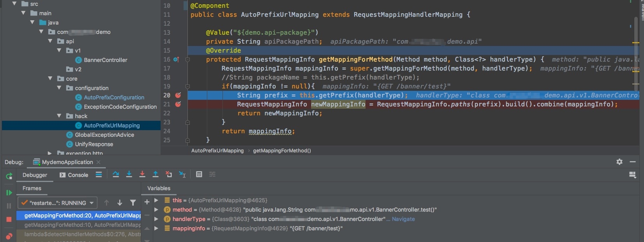Viewport: 644px width, 242px height.
Task: Select the lambda$detectHandlerMethods$0:276 frame
Action: click(x=79, y=234)
